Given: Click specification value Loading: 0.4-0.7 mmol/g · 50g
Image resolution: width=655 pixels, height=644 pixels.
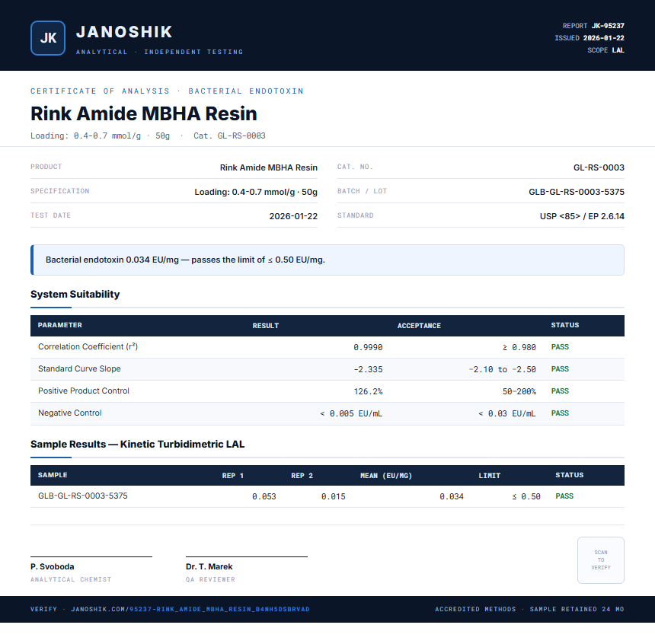Looking at the screenshot, I should click(256, 192).
